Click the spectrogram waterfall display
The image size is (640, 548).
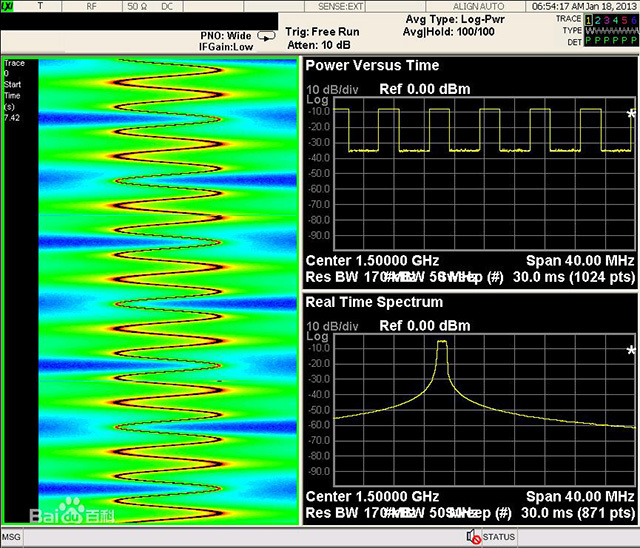[168, 291]
